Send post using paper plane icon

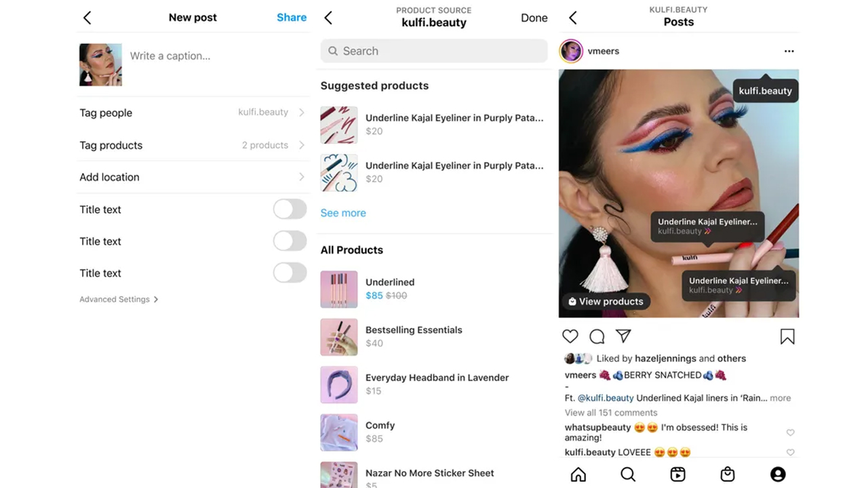point(623,335)
